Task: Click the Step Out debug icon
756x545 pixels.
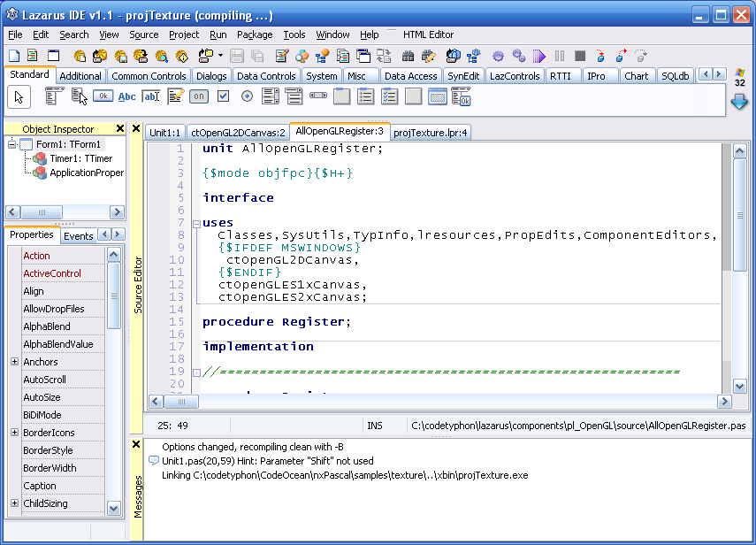Action: click(641, 56)
